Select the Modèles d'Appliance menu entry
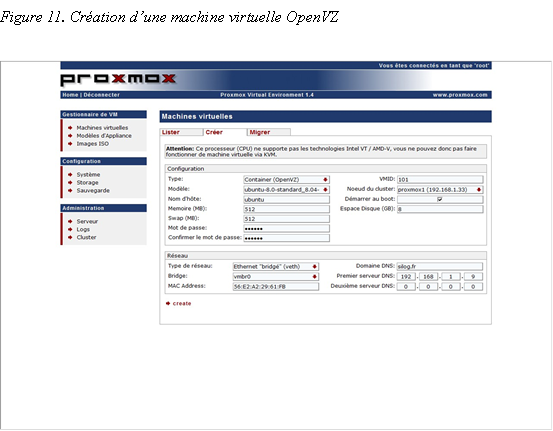This screenshot has width=553, height=431. pyautogui.click(x=104, y=136)
